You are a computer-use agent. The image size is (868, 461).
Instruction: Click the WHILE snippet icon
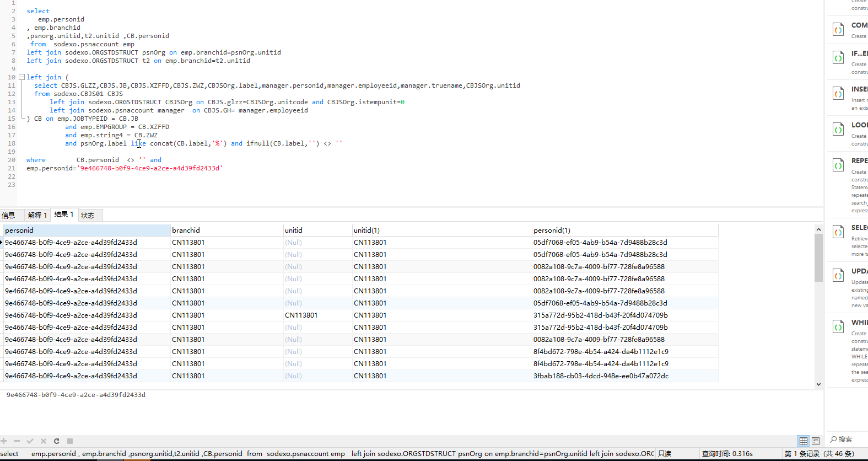click(838, 328)
